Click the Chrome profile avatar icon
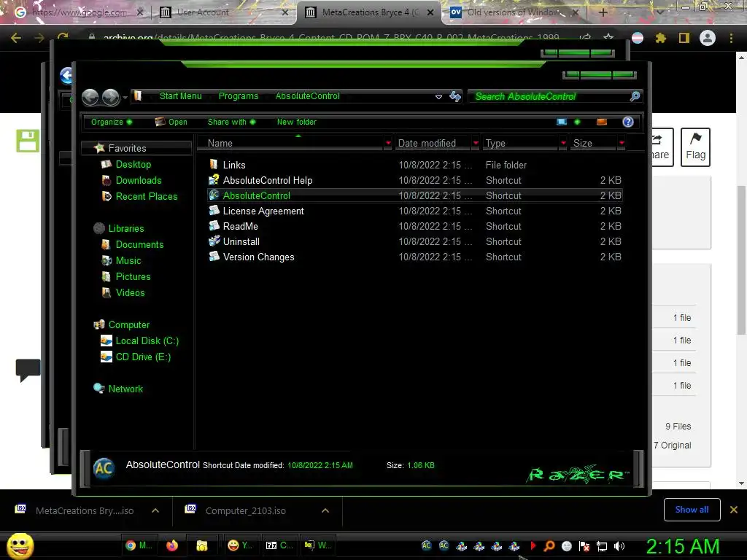The width and height of the screenshot is (747, 560). coord(708,38)
